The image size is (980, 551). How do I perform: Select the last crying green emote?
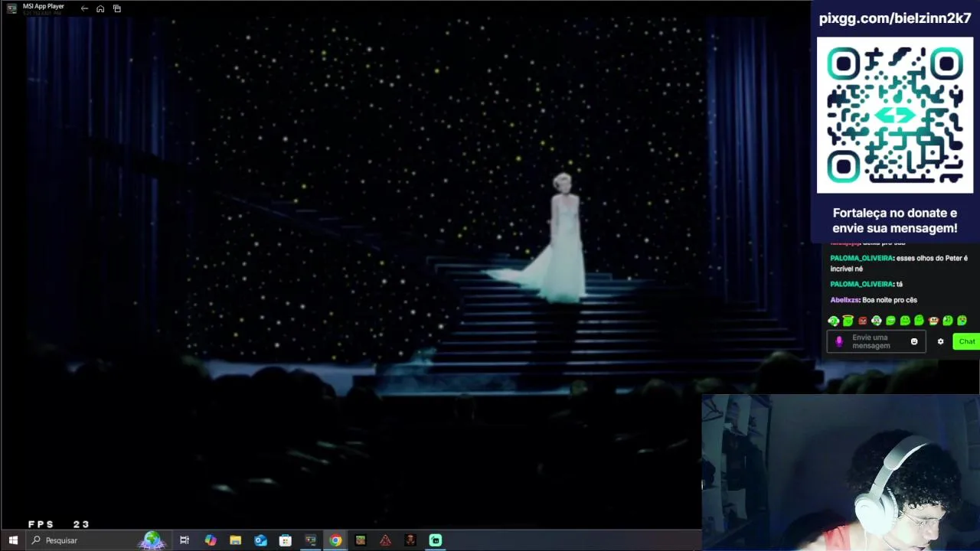click(962, 321)
